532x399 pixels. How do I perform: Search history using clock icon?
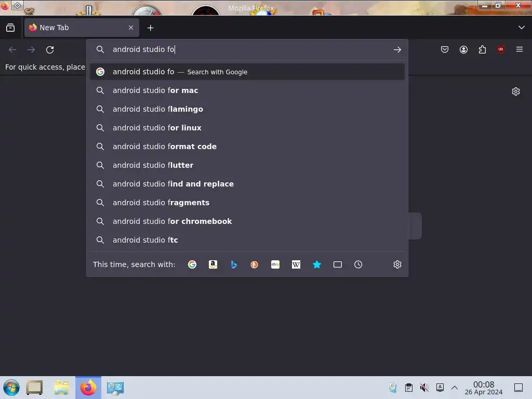[x=358, y=264]
